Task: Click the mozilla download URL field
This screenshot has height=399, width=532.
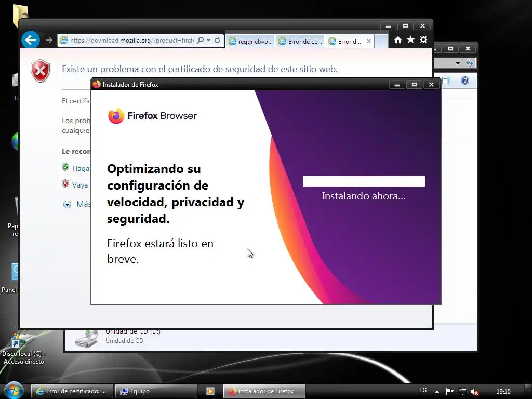Action: [132, 41]
